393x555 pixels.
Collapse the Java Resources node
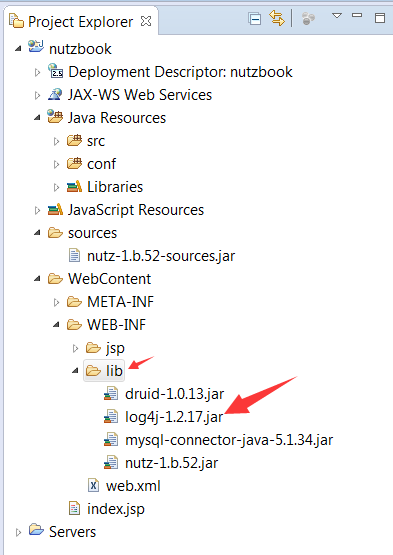click(37, 118)
